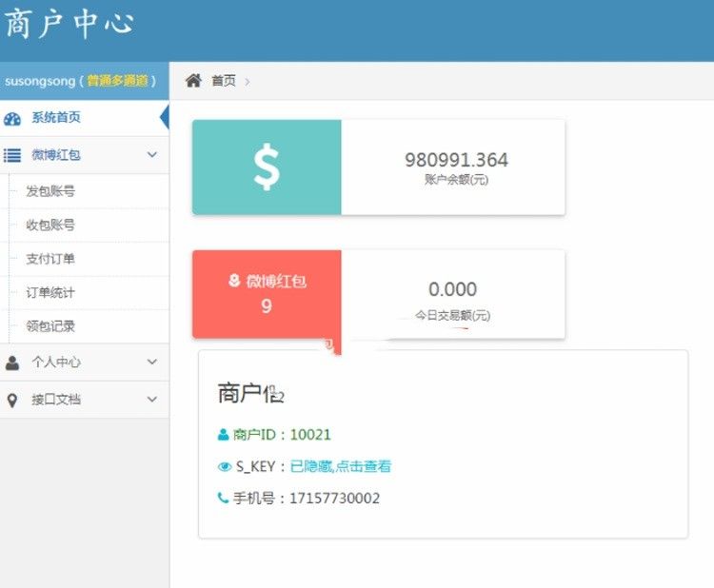Expand the 个人中心 menu chevron
Screen dimensions: 714x588
click(x=152, y=363)
